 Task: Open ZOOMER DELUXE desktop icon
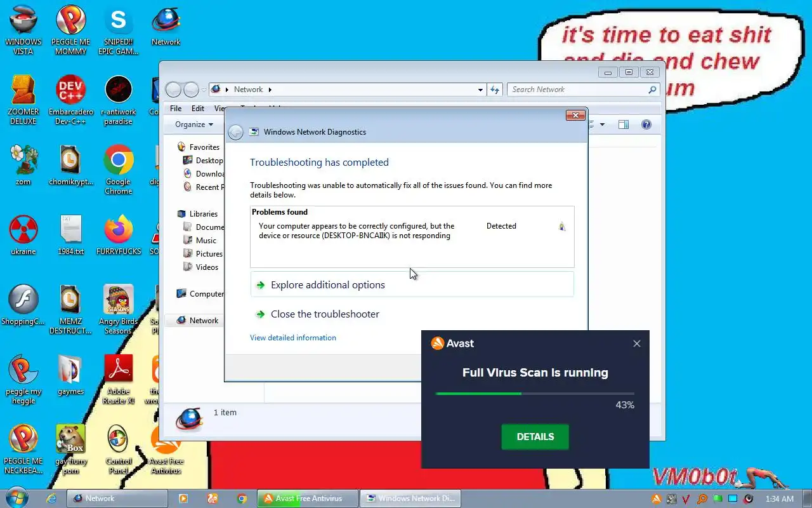[x=23, y=100]
